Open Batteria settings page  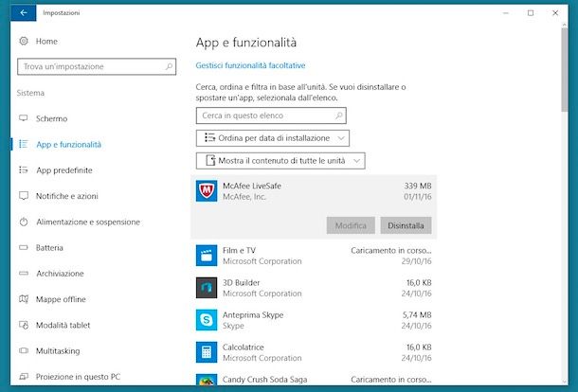(49, 247)
